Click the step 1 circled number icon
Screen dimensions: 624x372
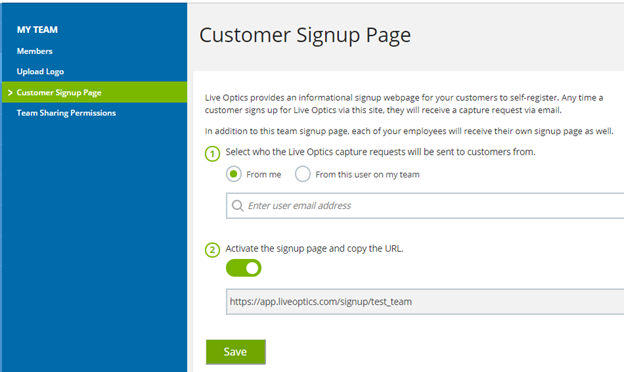213,154
